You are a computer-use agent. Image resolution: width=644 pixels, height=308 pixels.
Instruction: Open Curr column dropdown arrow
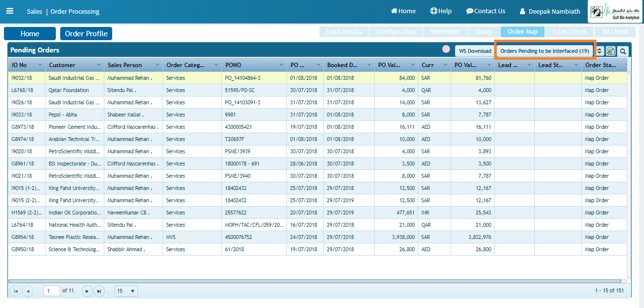click(445, 65)
